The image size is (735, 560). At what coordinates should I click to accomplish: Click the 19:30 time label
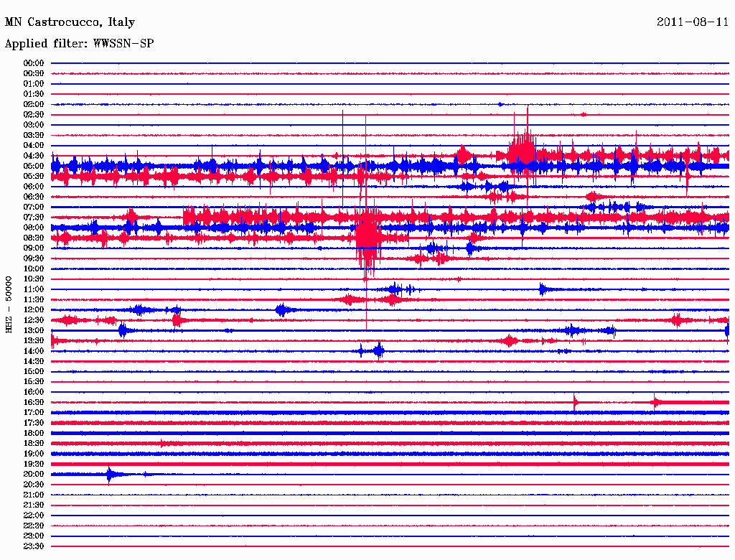point(34,464)
